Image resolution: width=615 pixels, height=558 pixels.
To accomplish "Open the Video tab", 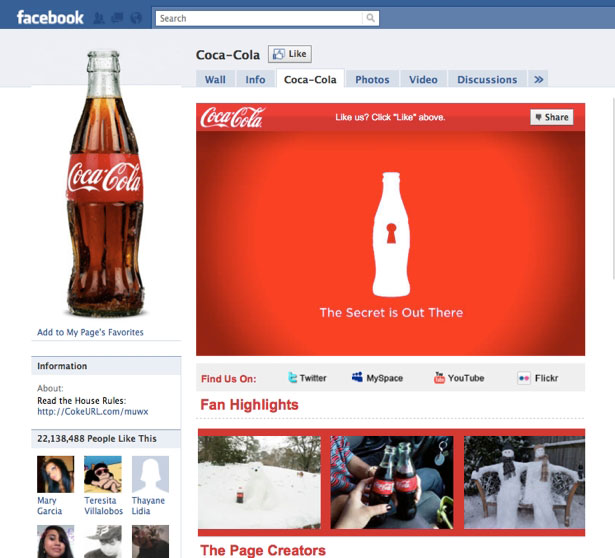I will tap(423, 80).
